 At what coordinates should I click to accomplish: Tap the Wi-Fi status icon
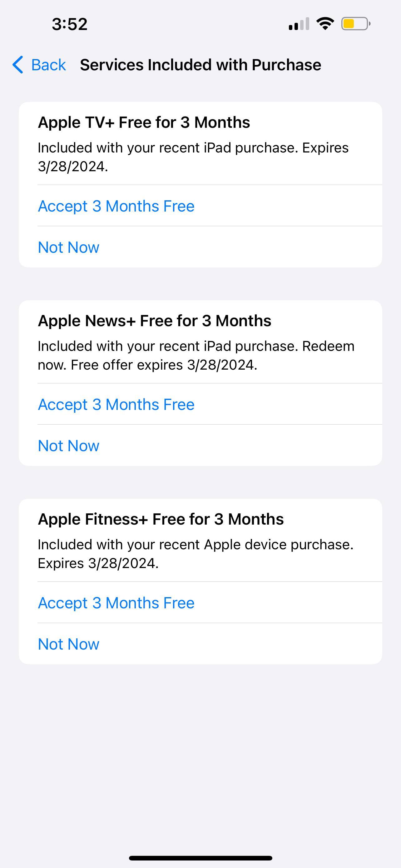click(x=325, y=23)
